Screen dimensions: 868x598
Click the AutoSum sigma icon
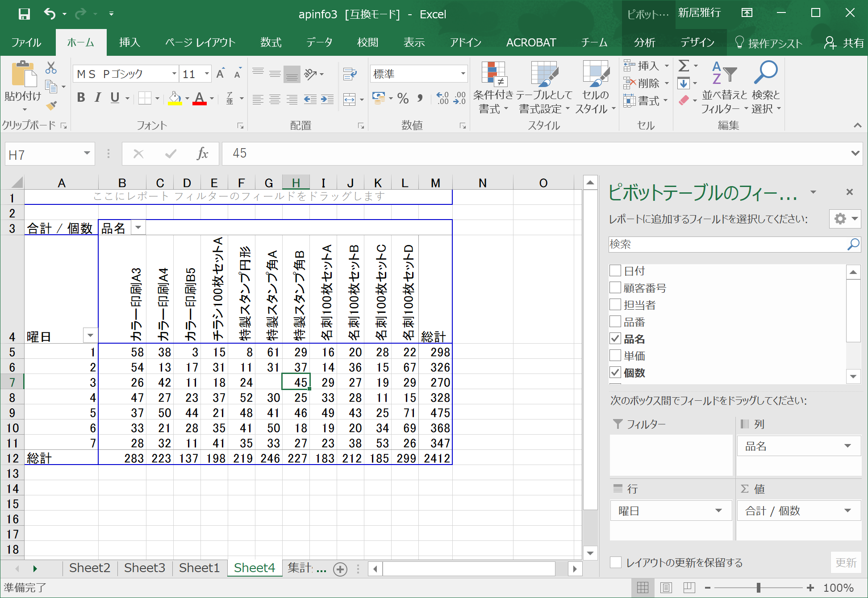(684, 66)
